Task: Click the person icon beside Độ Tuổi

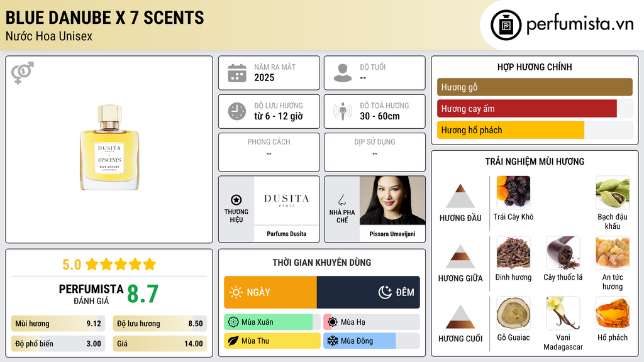Action: click(343, 73)
